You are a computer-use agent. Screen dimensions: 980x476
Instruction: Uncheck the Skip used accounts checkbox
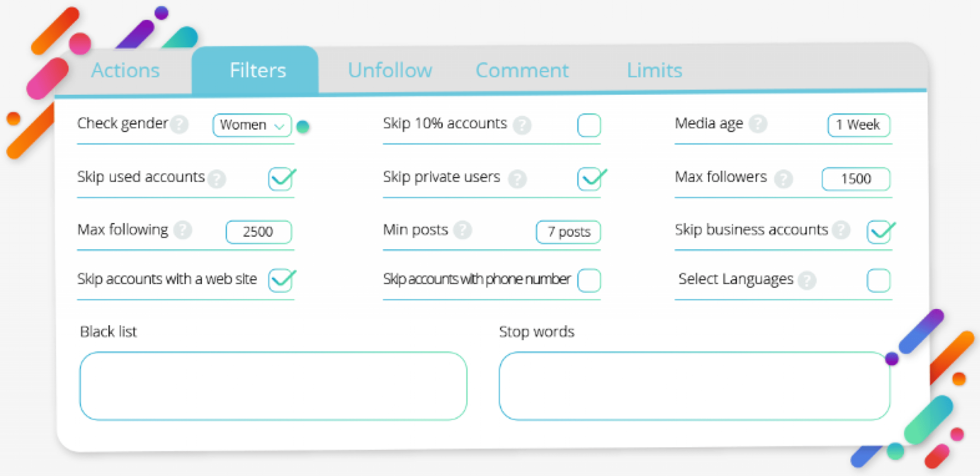280,179
